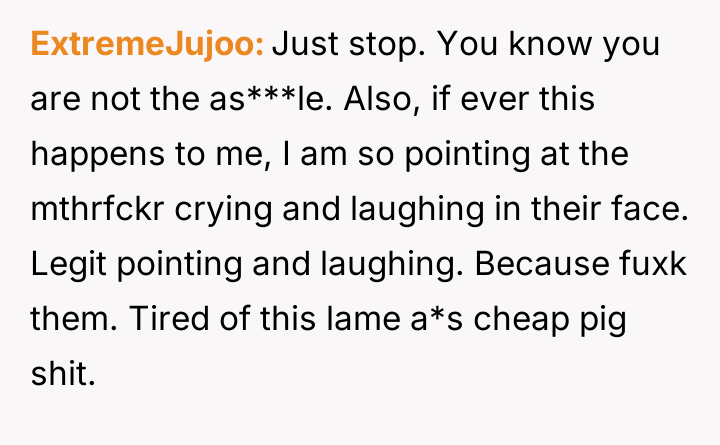Viewport: 720px width, 445px height.
Task: Click the censored word "a*s"
Action: coord(438,321)
